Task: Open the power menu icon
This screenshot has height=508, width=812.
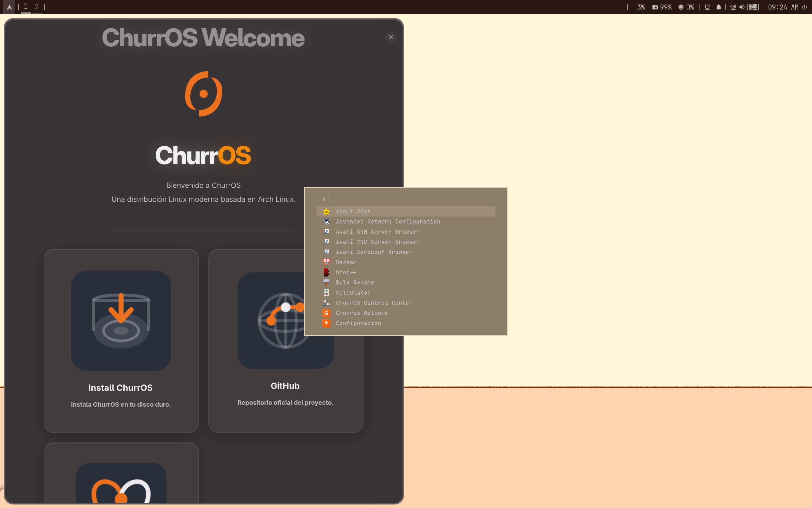Action: (804, 7)
